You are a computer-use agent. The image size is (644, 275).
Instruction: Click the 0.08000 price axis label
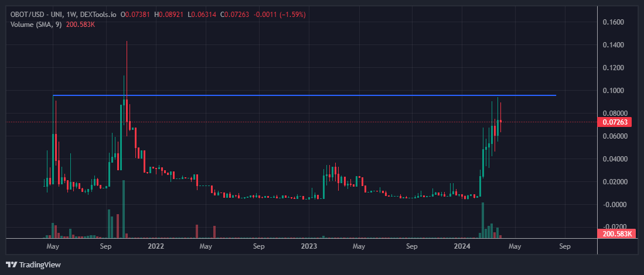click(x=615, y=113)
